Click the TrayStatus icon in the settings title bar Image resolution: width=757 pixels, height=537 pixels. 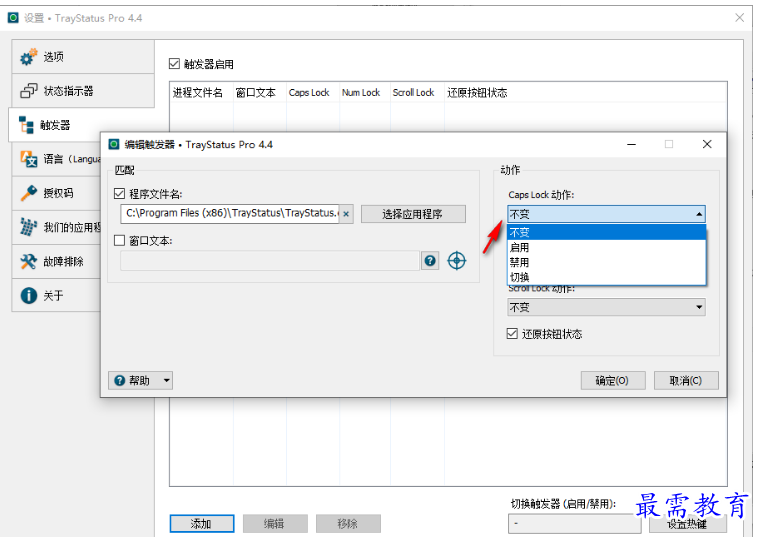tap(14, 18)
